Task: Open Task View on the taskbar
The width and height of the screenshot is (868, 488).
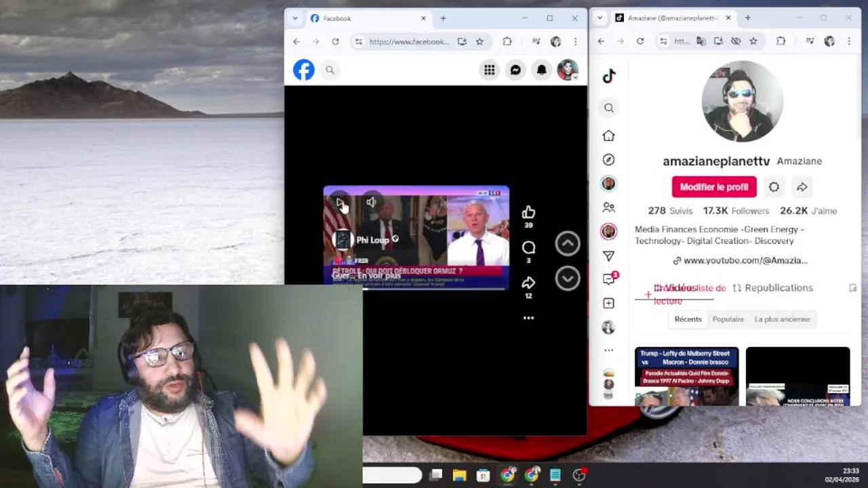Action: [x=436, y=475]
